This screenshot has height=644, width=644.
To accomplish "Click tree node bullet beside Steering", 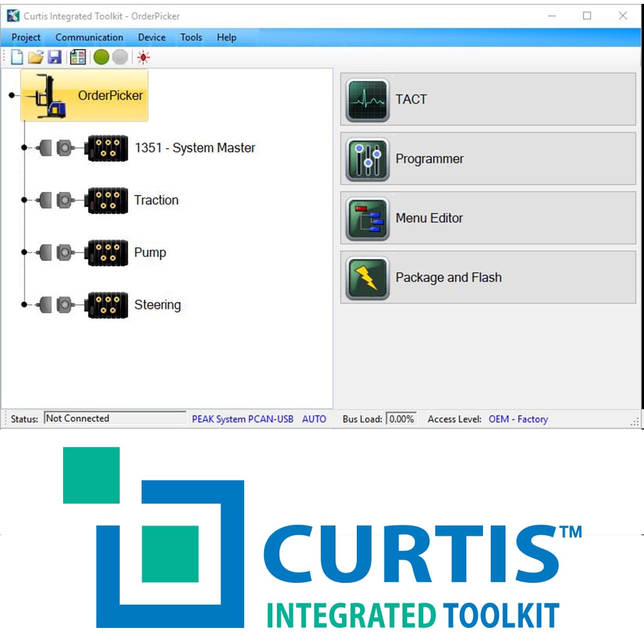I will point(24,305).
